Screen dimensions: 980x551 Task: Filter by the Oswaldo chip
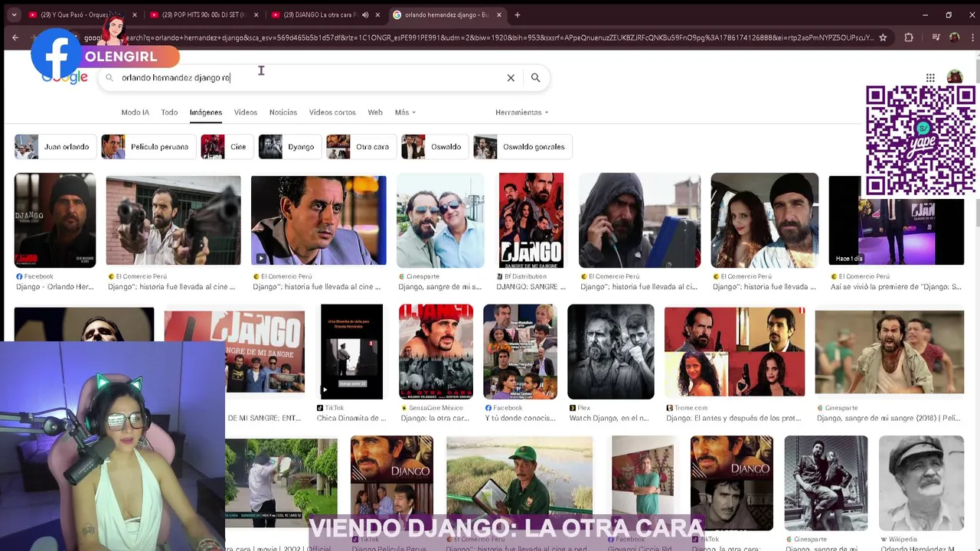(435, 147)
